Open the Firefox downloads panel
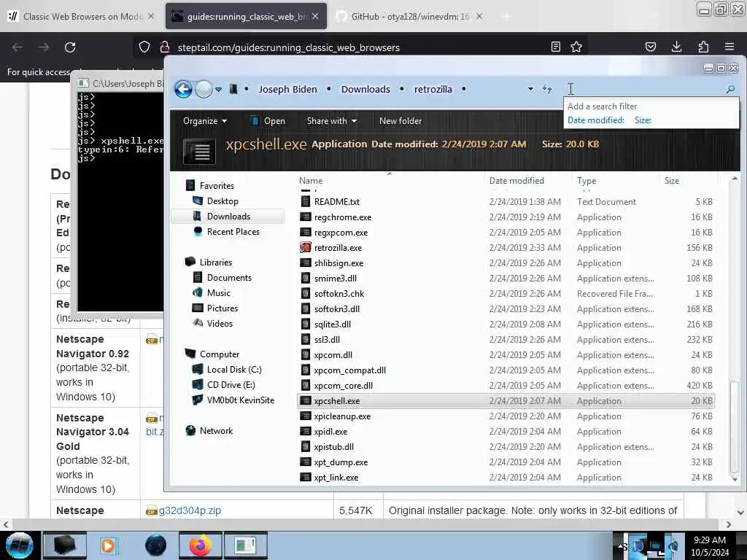Image resolution: width=747 pixels, height=560 pixels. tap(676, 47)
